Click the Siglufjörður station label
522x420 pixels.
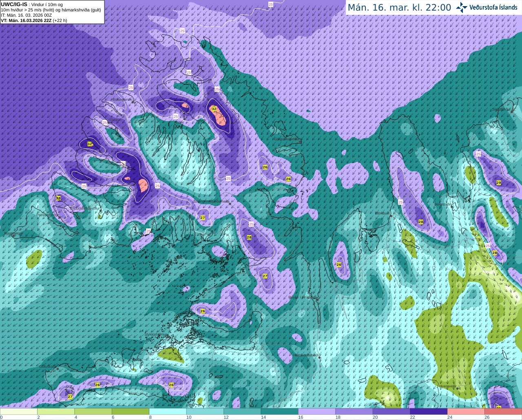[x=502, y=109]
